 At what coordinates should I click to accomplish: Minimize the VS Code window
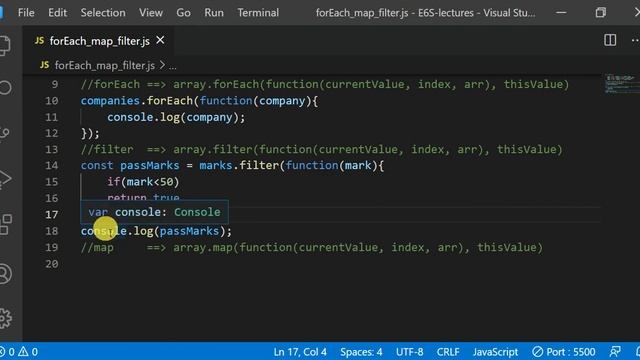click(x=561, y=13)
